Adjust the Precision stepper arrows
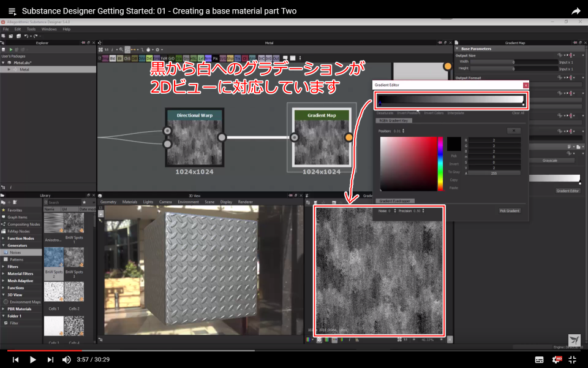588x368 pixels. pyautogui.click(x=423, y=211)
